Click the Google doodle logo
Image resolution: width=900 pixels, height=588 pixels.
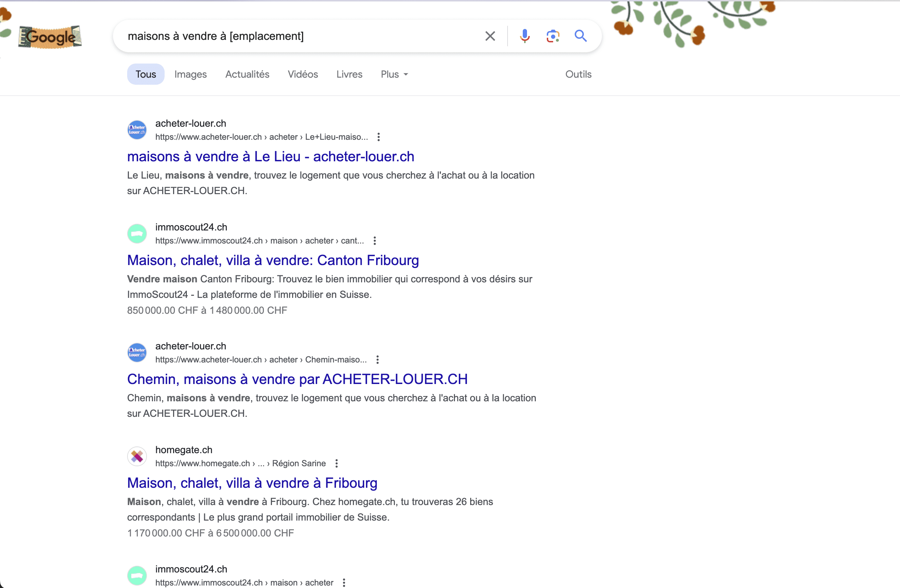point(50,37)
